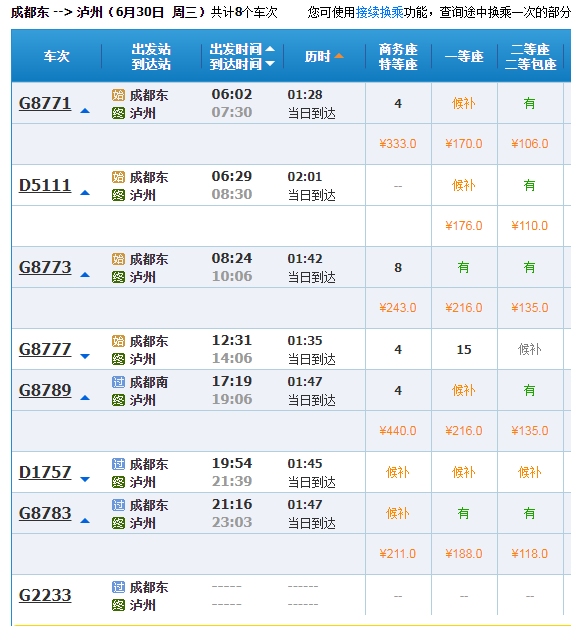Click pass-through 过 icon for G8789
The height and width of the screenshot is (626, 571).
point(118,382)
